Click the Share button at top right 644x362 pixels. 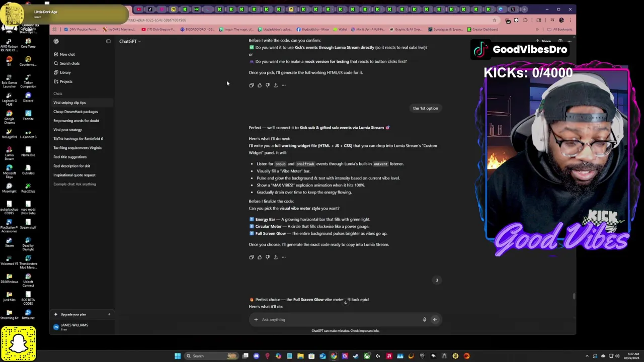tap(543, 41)
